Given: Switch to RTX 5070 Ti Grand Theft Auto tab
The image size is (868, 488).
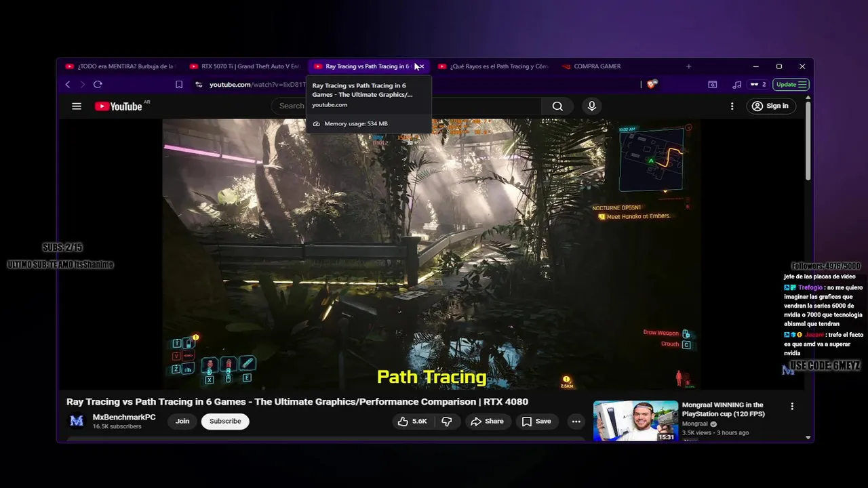Looking at the screenshot, I should tap(244, 66).
